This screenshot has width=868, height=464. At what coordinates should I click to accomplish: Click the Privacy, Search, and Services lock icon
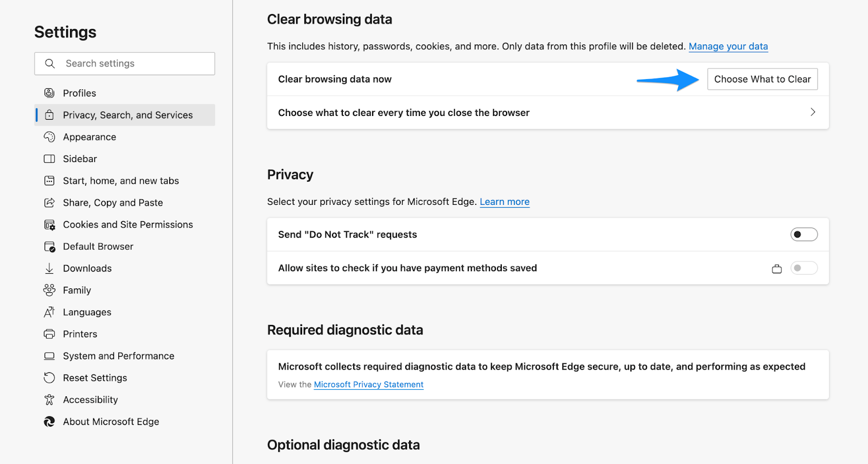(49, 115)
